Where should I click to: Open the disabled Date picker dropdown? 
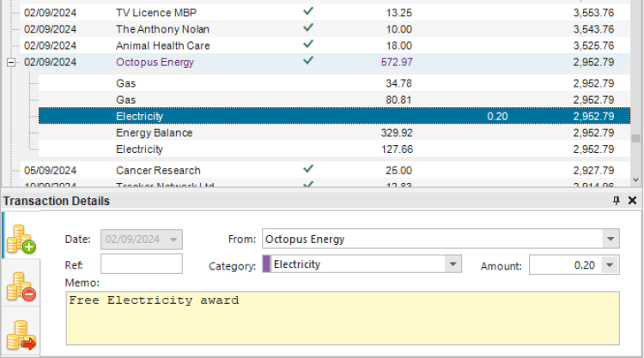[x=174, y=240]
